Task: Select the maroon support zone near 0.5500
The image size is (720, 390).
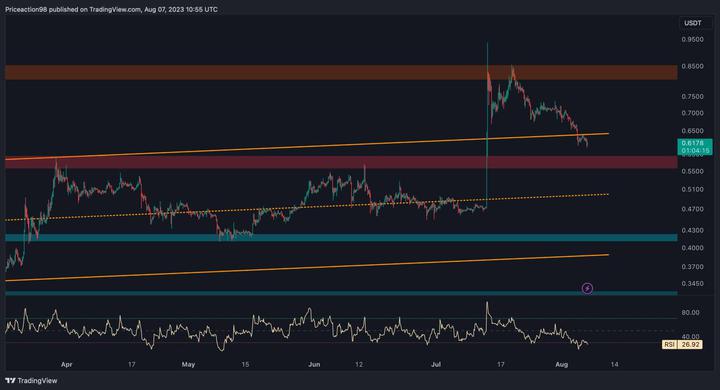Action: (341, 162)
